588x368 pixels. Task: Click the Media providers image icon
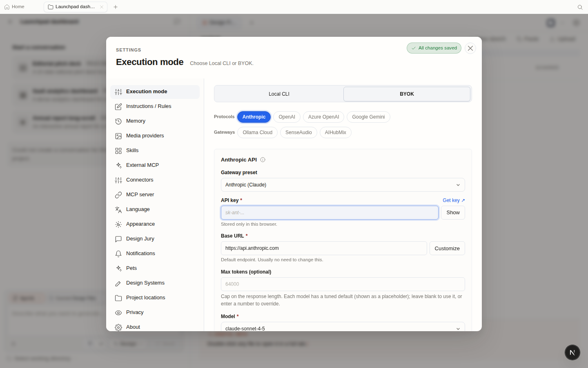click(118, 136)
